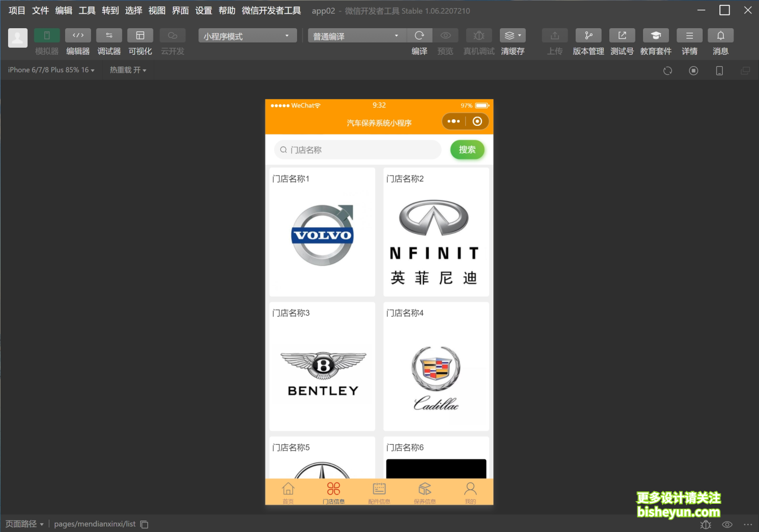759x532 pixels.
Task: Open the mini program mode (小程序模式) dropdown
Action: [x=247, y=36]
